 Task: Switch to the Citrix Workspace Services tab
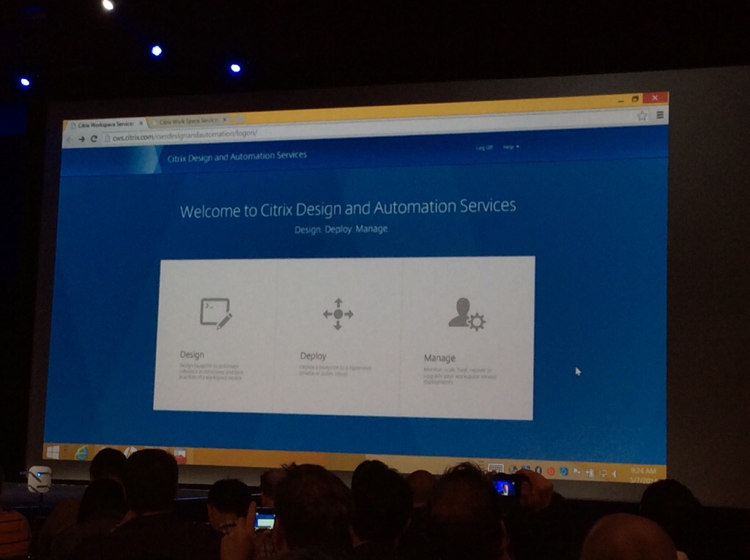point(105,124)
